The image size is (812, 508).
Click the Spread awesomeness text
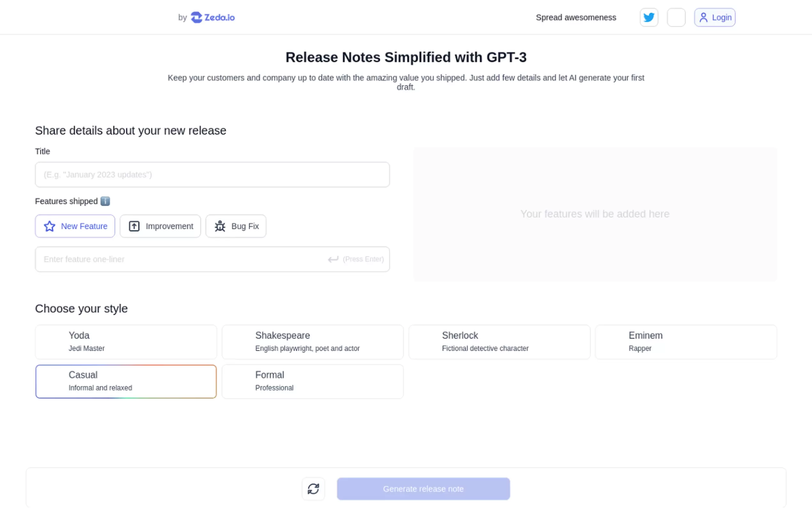[576, 18]
